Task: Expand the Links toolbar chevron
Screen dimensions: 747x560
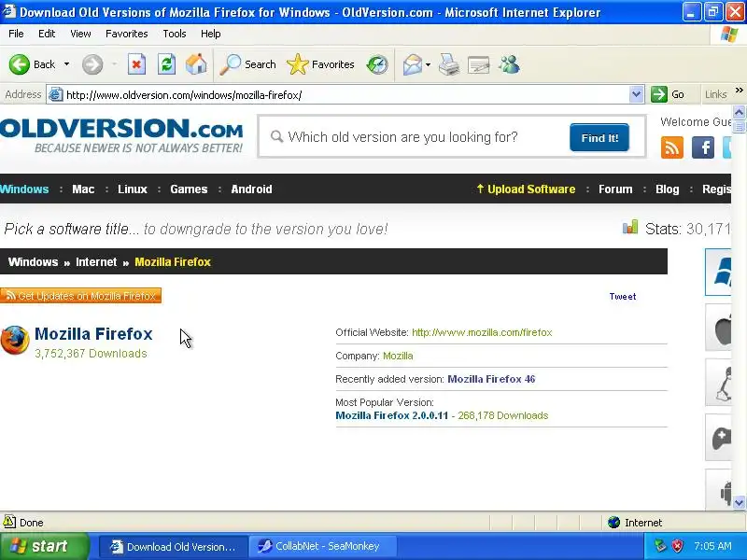Action: tap(739, 91)
